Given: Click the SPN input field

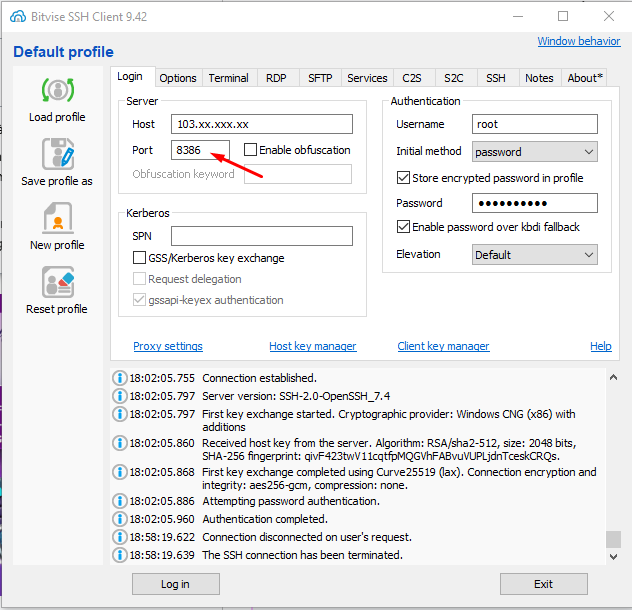Looking at the screenshot, I should [262, 236].
